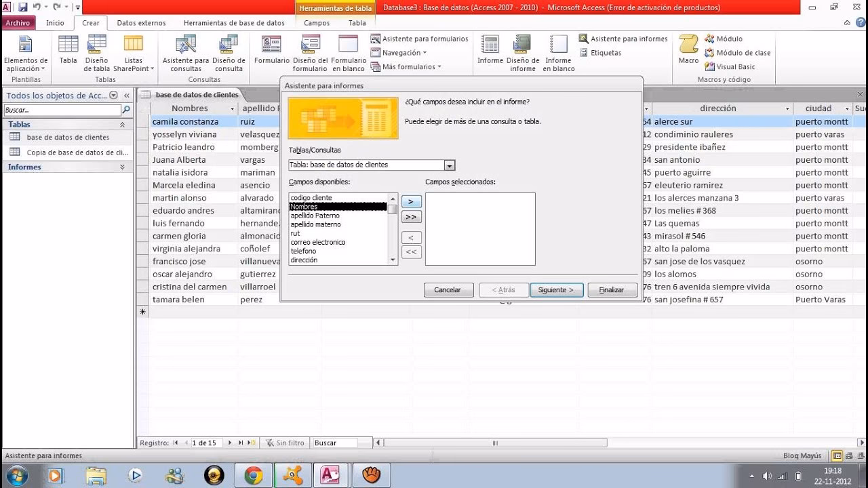Switch to Campos tab

point(317,22)
